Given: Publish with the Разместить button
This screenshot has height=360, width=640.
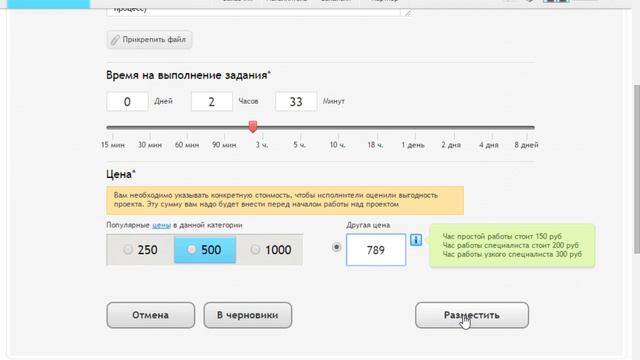Looking at the screenshot, I should 472,315.
